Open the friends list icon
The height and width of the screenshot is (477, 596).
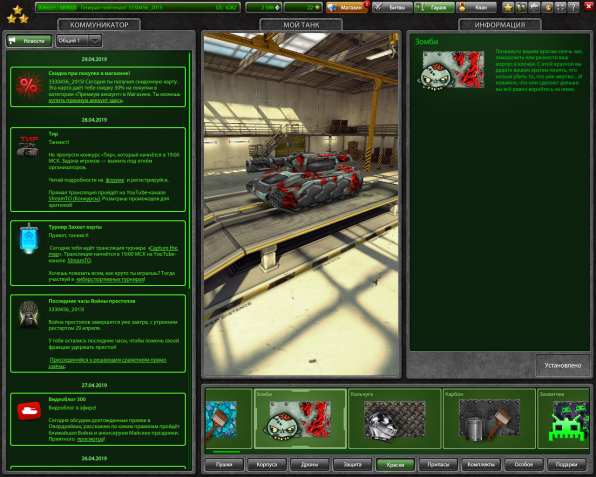tap(521, 7)
